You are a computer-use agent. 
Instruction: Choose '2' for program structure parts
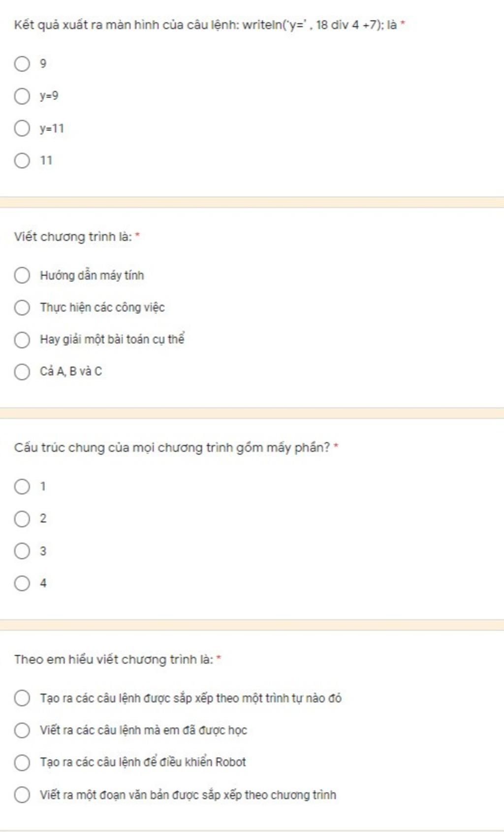pyautogui.click(x=22, y=518)
